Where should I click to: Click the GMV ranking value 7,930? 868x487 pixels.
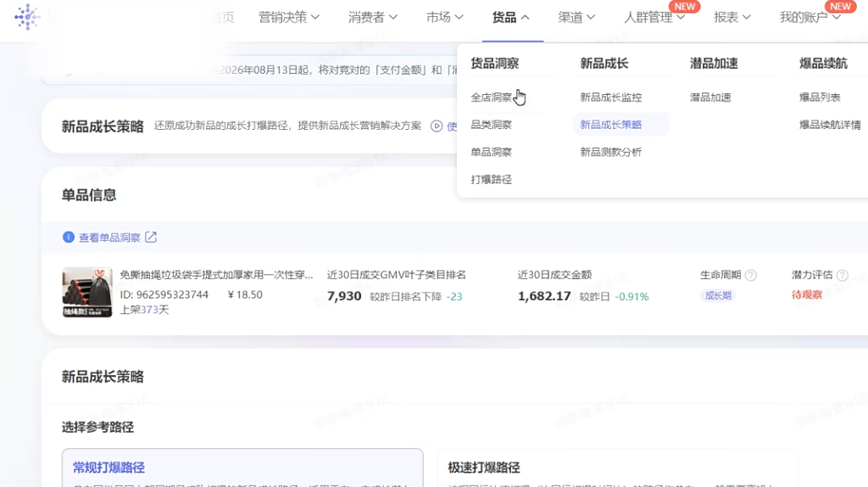(344, 296)
